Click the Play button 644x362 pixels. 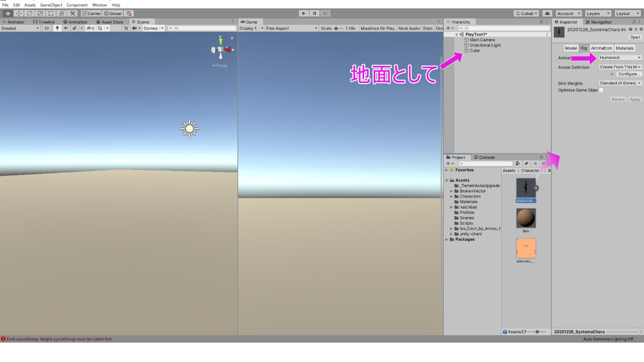pos(303,14)
